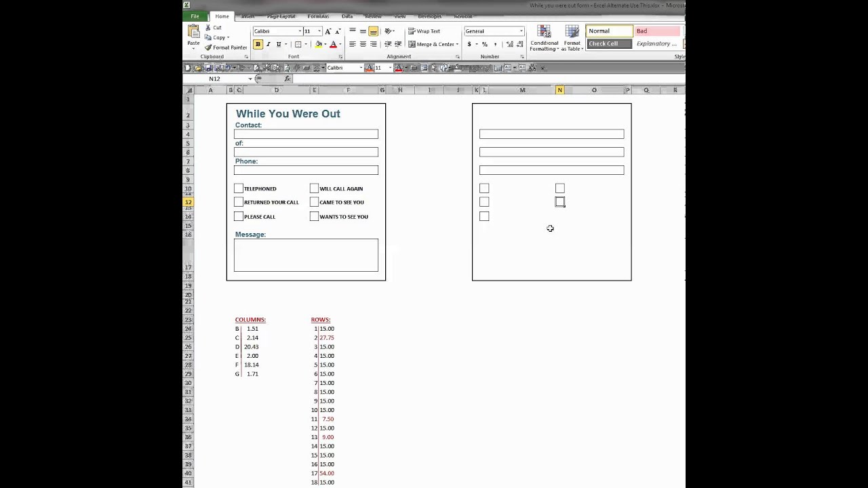Apply Percent Style format
868x488 pixels.
pos(484,44)
